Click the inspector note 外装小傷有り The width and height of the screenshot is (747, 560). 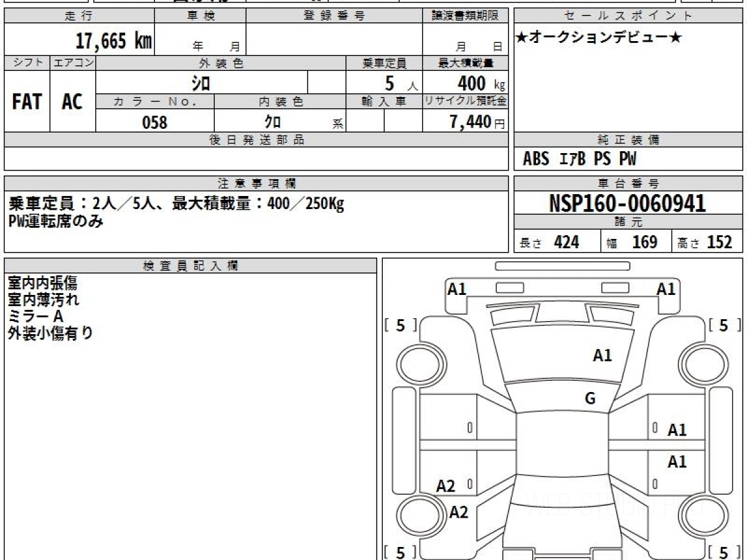[51, 333]
